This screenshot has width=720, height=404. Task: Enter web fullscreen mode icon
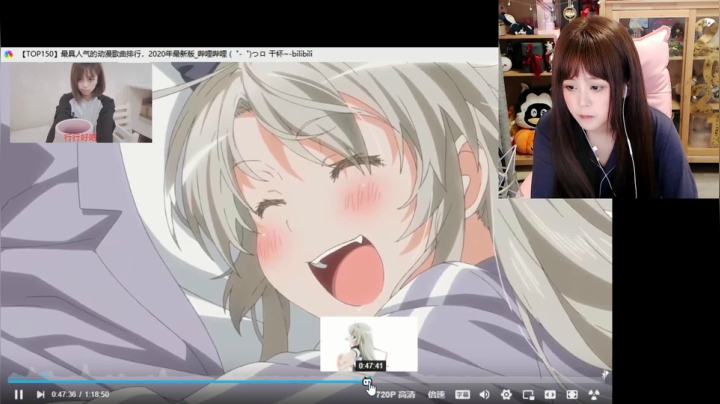[572, 394]
